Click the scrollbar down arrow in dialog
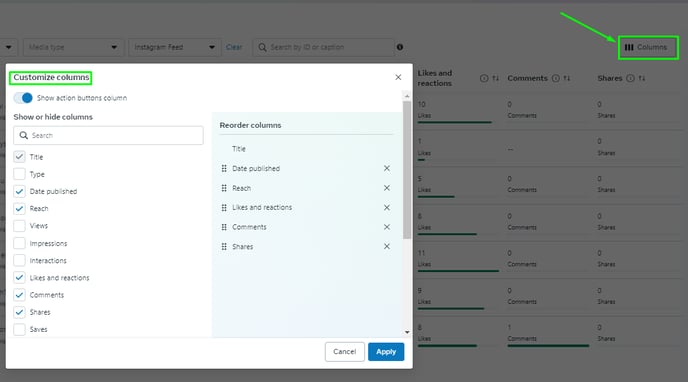 pos(407,332)
